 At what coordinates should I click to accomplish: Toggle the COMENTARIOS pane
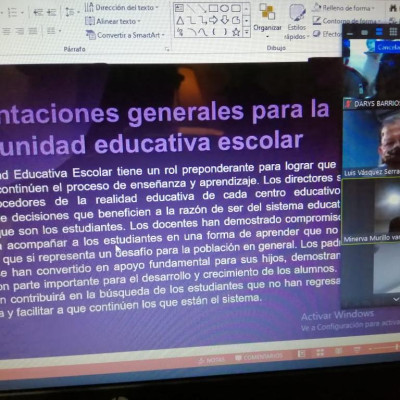(x=259, y=357)
